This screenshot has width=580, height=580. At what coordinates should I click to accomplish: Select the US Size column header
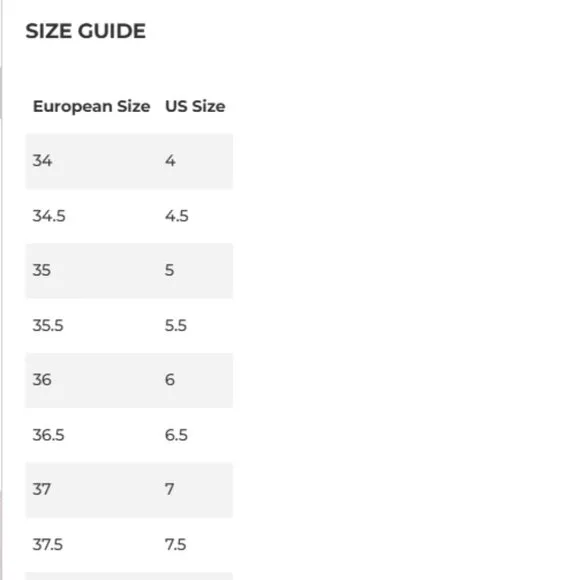coord(195,107)
